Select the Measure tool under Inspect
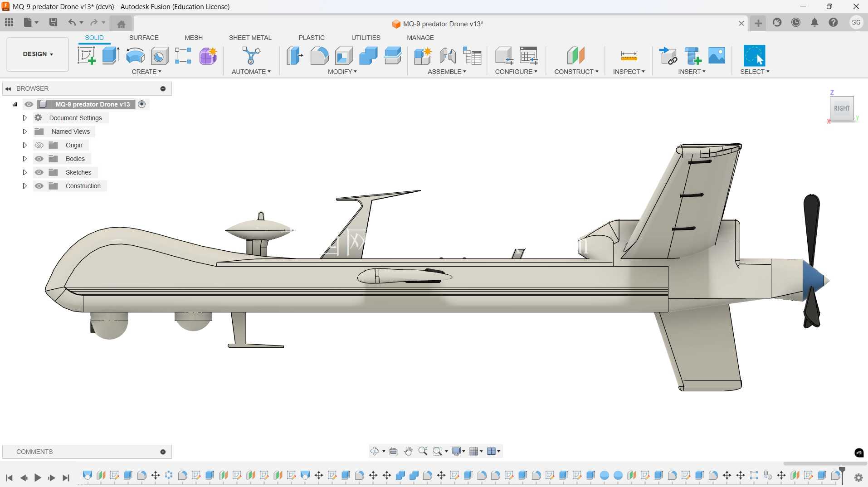 pyautogui.click(x=629, y=56)
